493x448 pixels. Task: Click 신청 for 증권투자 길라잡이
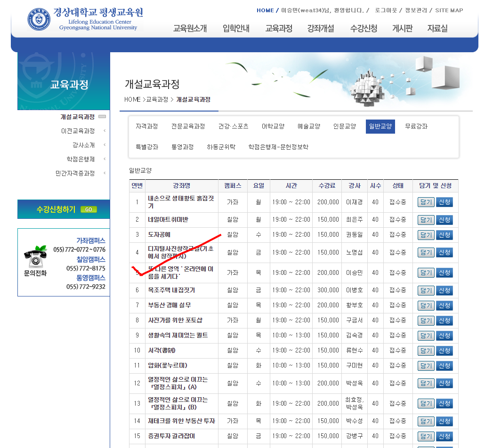tap(445, 436)
